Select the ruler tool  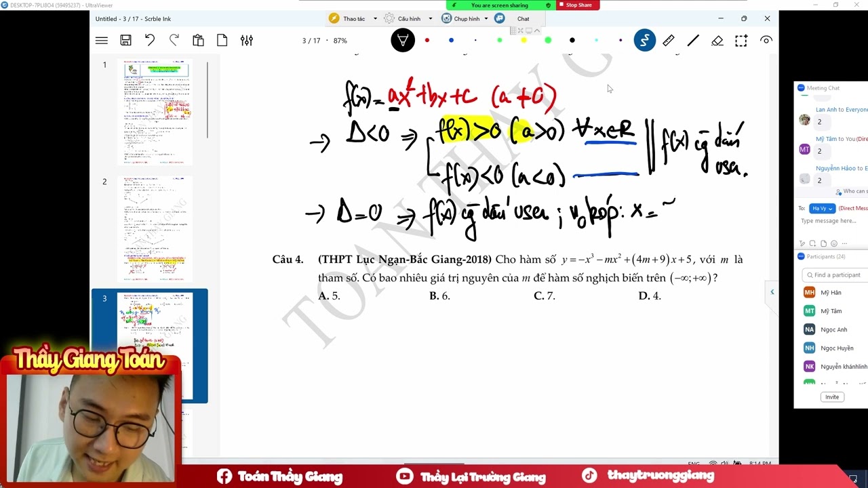669,41
